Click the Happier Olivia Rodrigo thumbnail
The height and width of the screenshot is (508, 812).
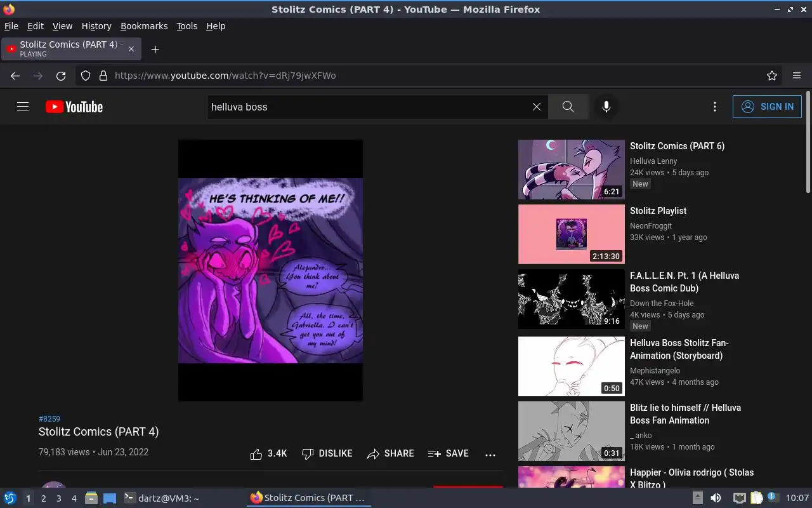pyautogui.click(x=572, y=477)
